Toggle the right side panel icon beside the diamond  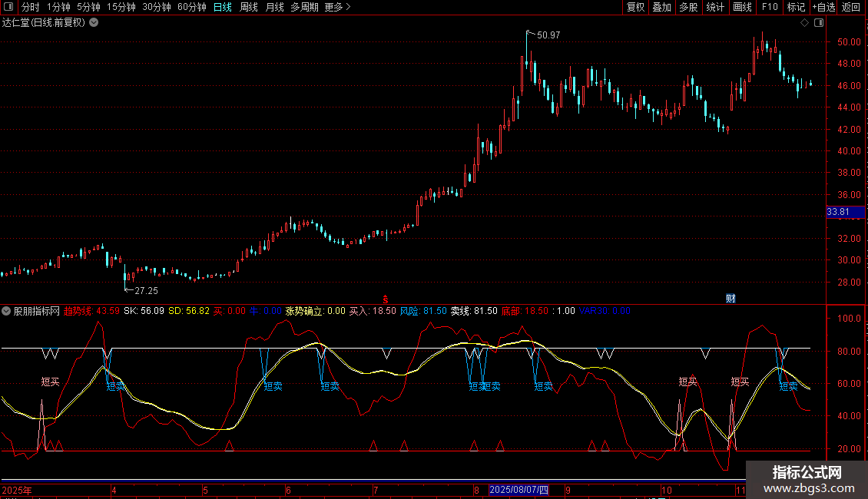tap(819, 23)
